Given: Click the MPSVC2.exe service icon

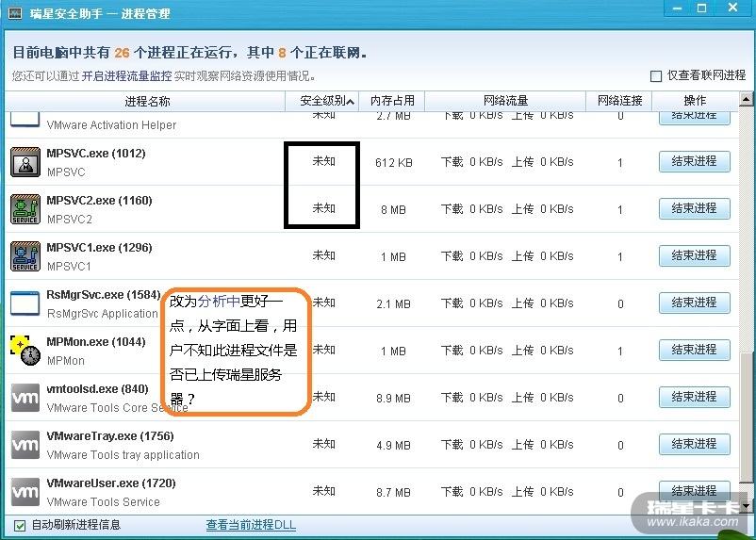Looking at the screenshot, I should (25, 209).
